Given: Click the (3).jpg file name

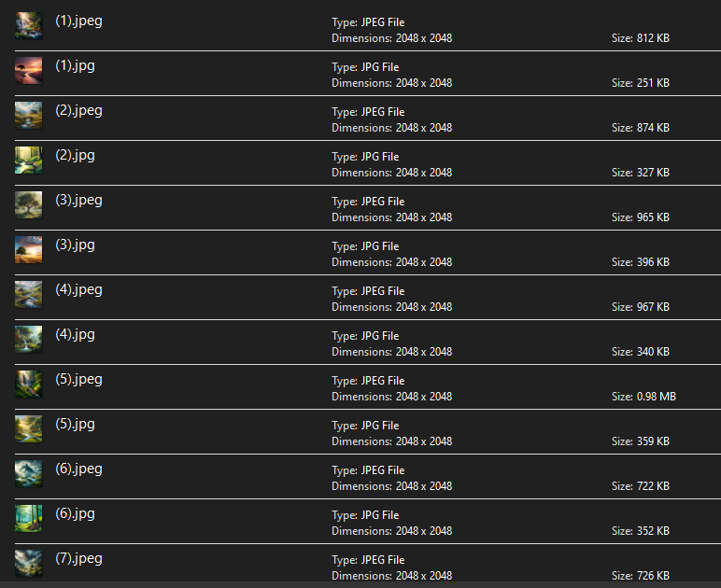Looking at the screenshot, I should pos(75,245).
